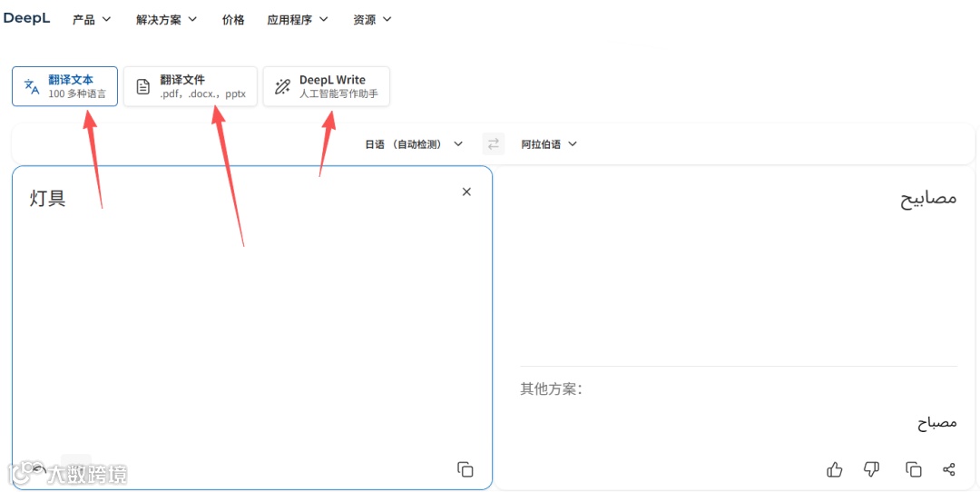Click into the source text field with 灯具

(252, 327)
